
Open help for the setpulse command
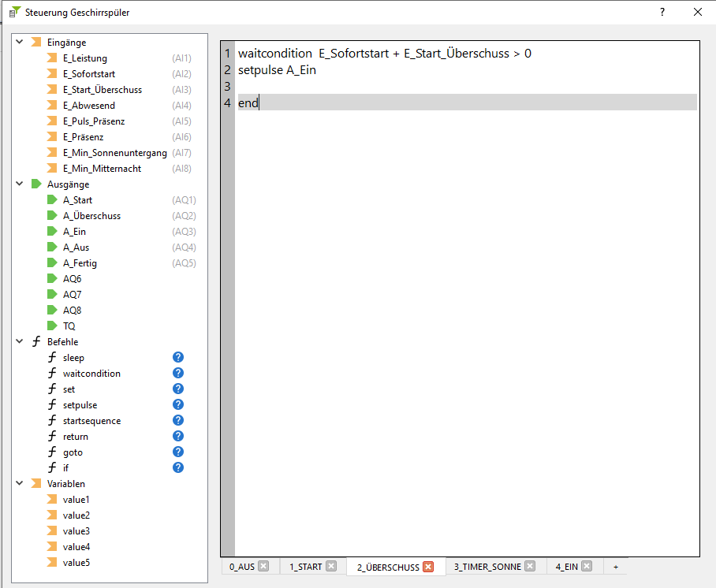click(178, 405)
